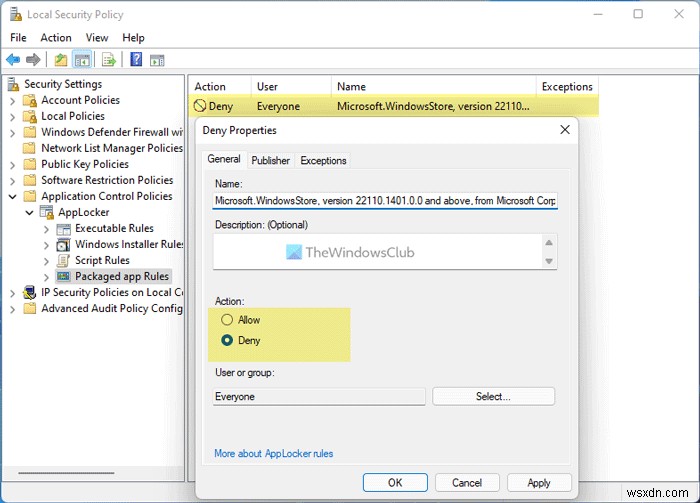This screenshot has height=503, width=700.
Task: Click the AppLocker node icon
Action: tap(47, 212)
